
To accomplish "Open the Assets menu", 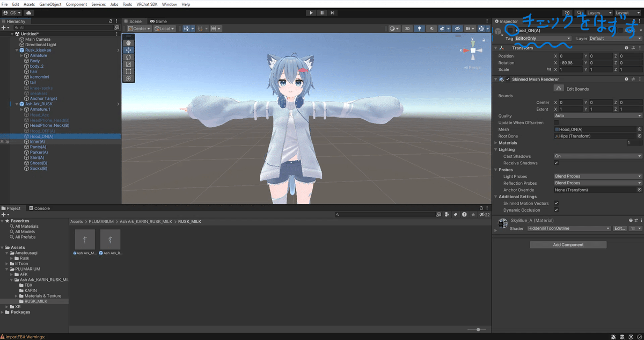I will pos(30,4).
